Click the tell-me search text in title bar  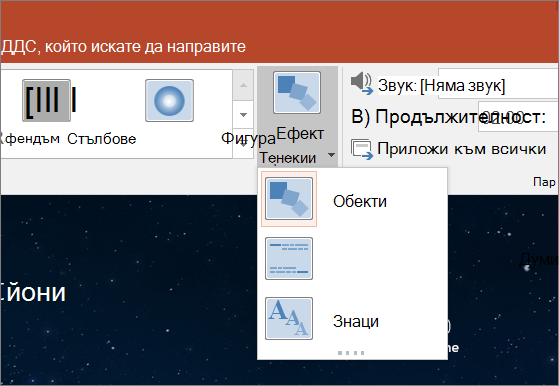(x=123, y=46)
